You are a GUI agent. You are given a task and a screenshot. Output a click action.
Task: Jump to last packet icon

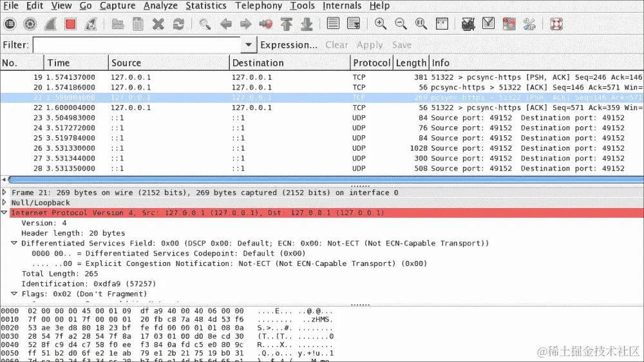click(307, 24)
